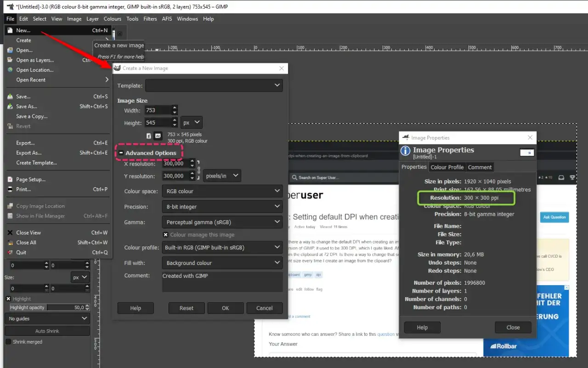The height and width of the screenshot is (368, 588).
Task: Open the AFIS menu
Action: (167, 19)
